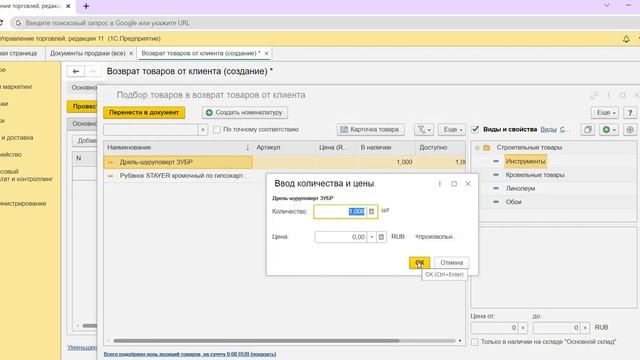Select Обои in the category tree
The height and width of the screenshot is (360, 640).
click(x=513, y=202)
